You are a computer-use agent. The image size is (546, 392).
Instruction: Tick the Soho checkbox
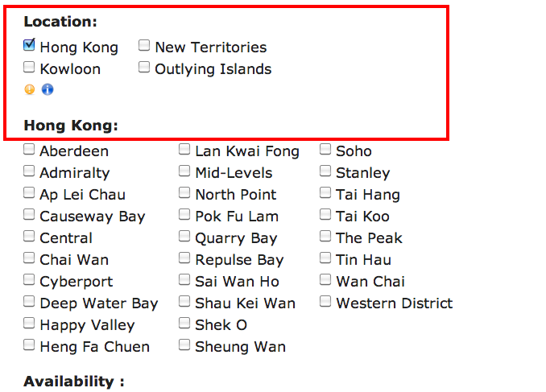click(x=325, y=149)
